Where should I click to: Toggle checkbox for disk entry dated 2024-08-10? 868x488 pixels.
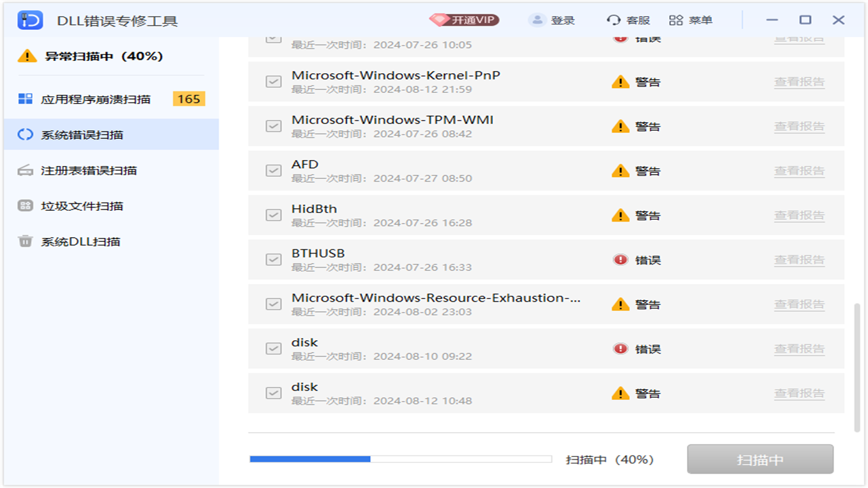point(273,349)
